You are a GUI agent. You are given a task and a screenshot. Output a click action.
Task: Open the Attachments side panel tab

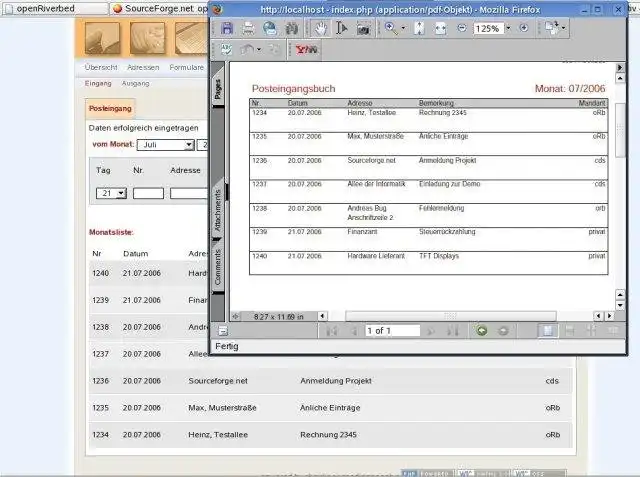tap(217, 211)
